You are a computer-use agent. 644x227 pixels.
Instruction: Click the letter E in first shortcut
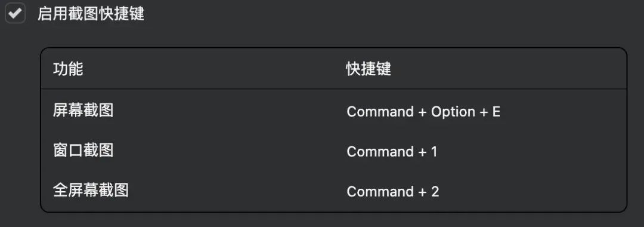click(496, 112)
